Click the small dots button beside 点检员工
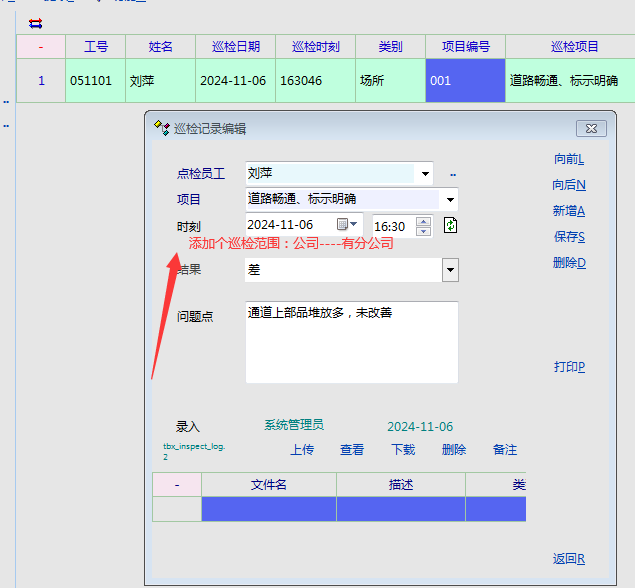The width and height of the screenshot is (635, 588). pos(453,174)
